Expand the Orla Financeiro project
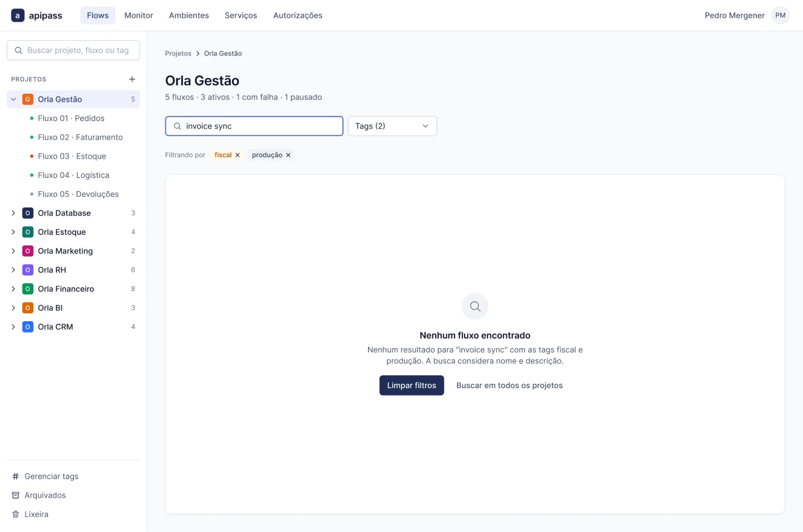 pyautogui.click(x=13, y=289)
